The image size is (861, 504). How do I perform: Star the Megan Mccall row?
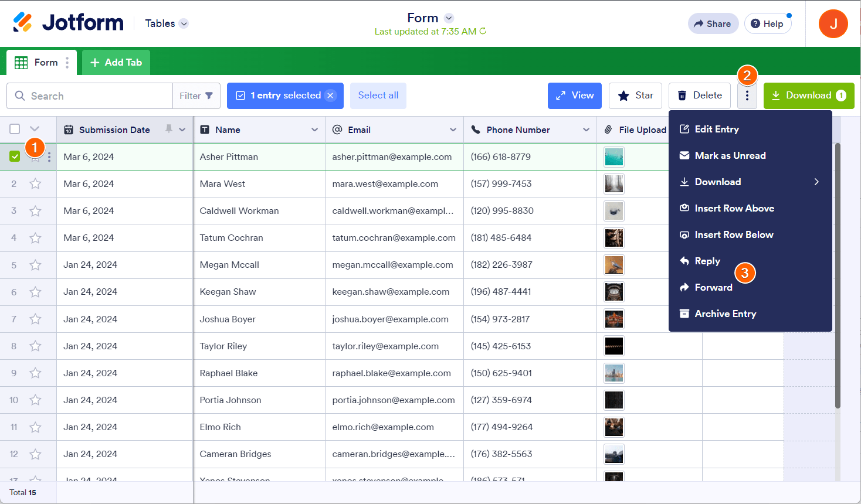pos(35,265)
